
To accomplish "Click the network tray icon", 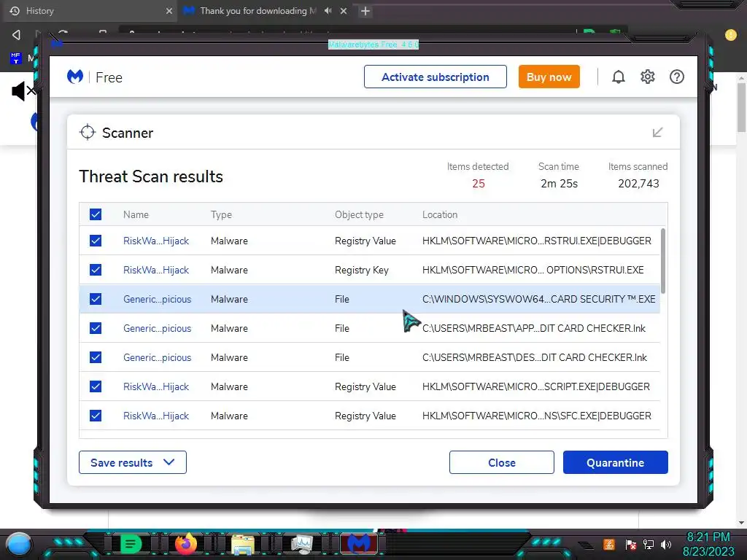I will 649,544.
